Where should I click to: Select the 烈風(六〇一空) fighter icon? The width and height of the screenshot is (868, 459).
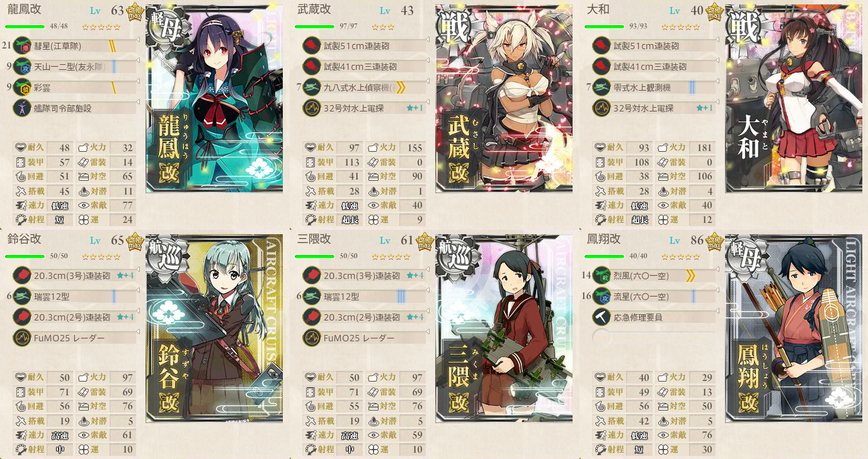point(602,276)
